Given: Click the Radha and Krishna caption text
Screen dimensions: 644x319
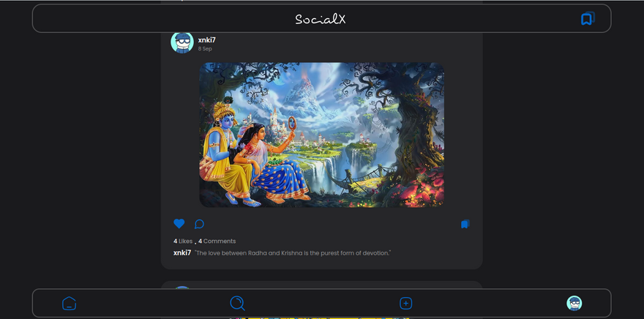Looking at the screenshot, I should [293, 253].
